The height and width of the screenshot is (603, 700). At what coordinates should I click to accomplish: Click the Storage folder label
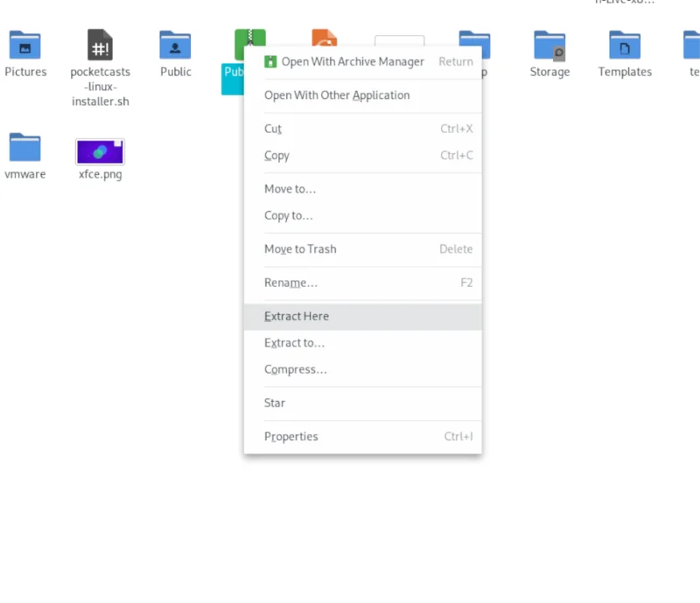pos(549,72)
